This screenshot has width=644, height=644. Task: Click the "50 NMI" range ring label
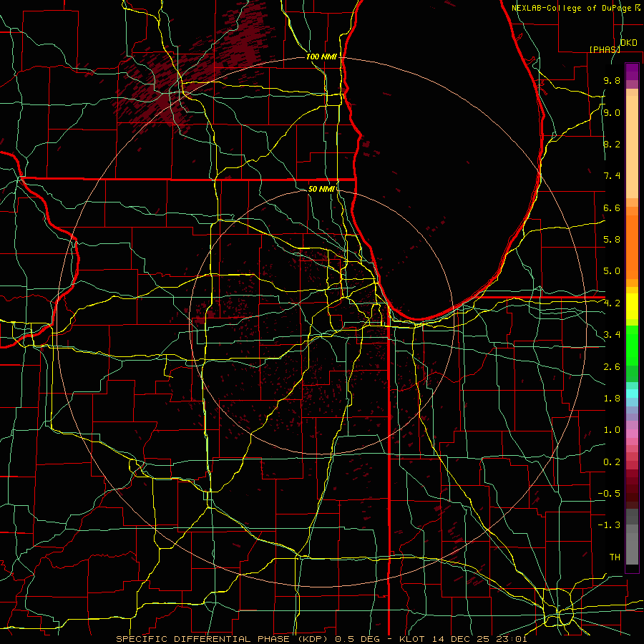[x=321, y=189]
